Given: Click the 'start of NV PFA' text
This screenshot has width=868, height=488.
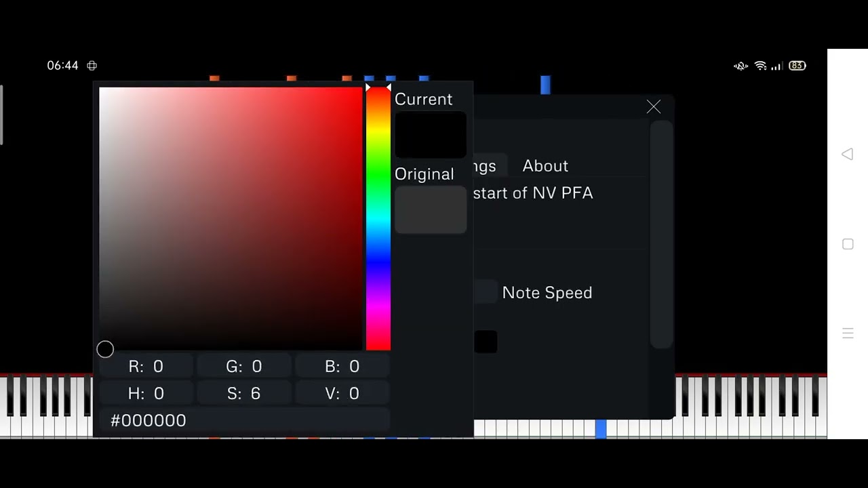Looking at the screenshot, I should (x=533, y=193).
